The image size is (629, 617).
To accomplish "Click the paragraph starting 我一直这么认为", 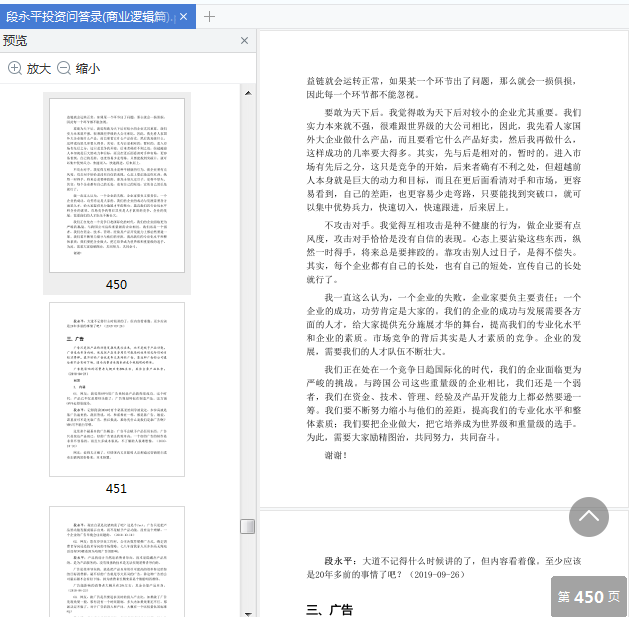I will pyautogui.click(x=444, y=324).
